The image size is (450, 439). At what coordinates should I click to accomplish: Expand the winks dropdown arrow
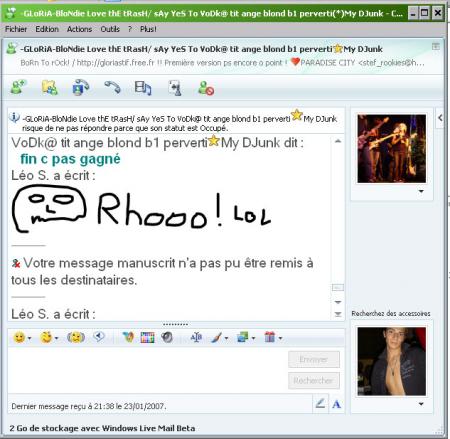click(x=56, y=338)
